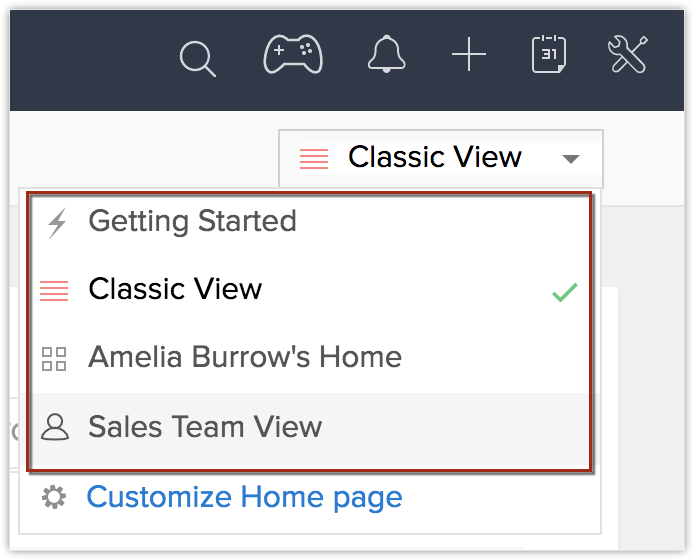Click the red lines Classic View list icon
The width and height of the screenshot is (694, 560).
(x=54, y=291)
